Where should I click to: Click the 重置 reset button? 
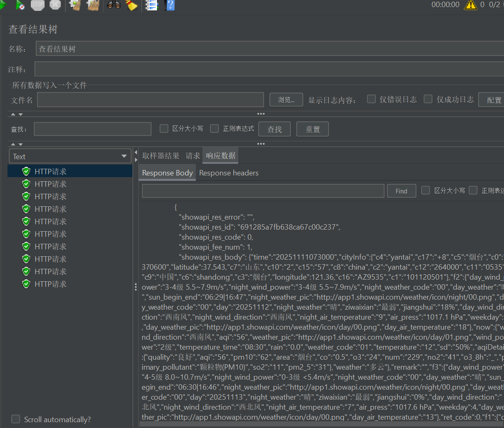[312, 129]
